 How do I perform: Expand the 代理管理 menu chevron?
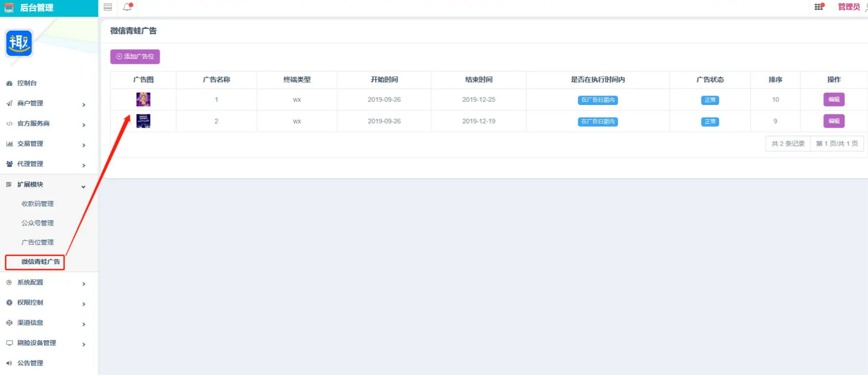click(x=84, y=165)
